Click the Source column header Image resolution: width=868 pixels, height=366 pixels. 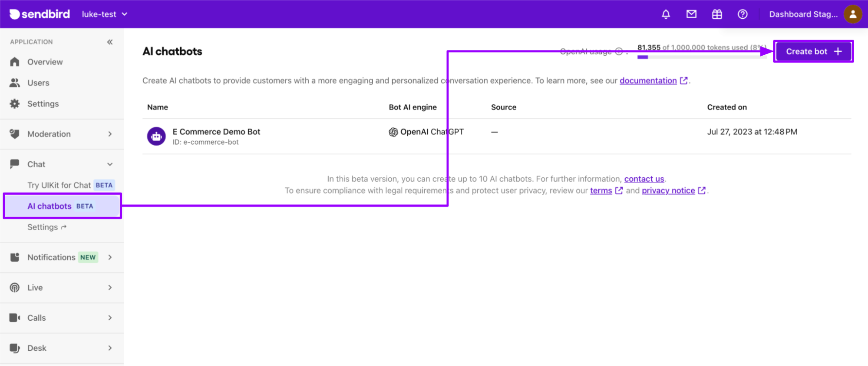point(504,107)
